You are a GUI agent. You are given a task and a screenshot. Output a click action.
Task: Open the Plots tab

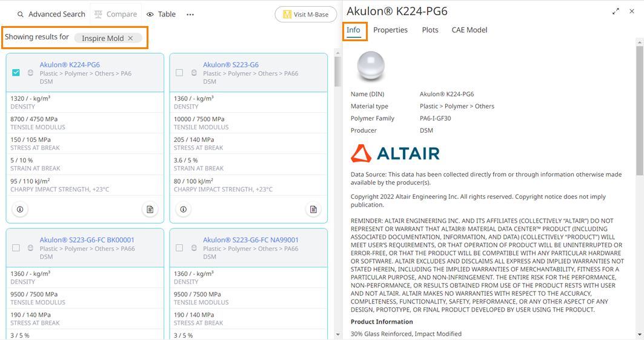click(430, 30)
